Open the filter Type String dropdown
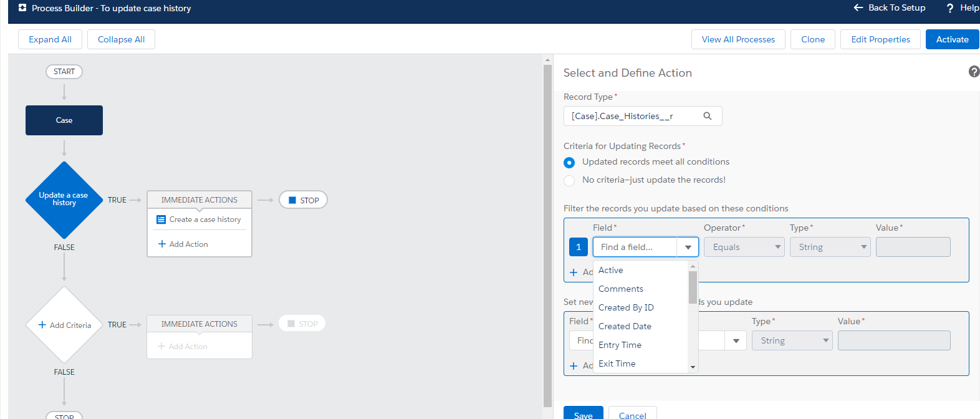Viewport: 980px width, 419px height. [830, 248]
